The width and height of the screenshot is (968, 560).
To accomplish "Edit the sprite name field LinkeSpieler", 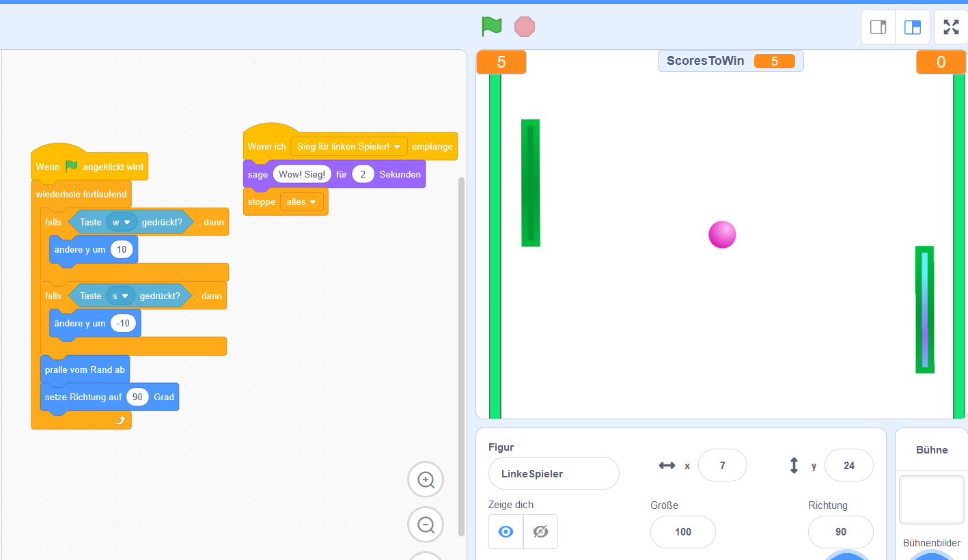I will [x=553, y=473].
